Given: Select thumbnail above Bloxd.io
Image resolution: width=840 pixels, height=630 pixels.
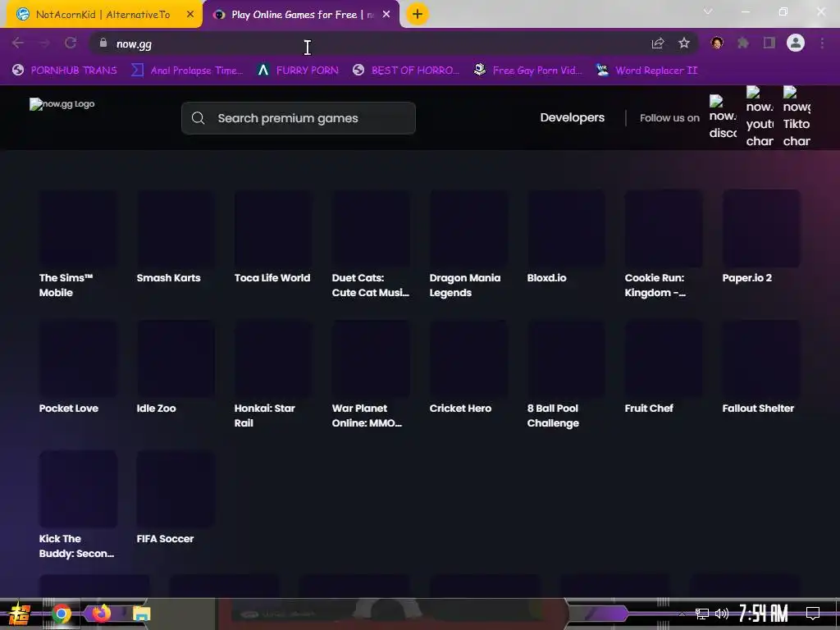Looking at the screenshot, I should tap(566, 228).
